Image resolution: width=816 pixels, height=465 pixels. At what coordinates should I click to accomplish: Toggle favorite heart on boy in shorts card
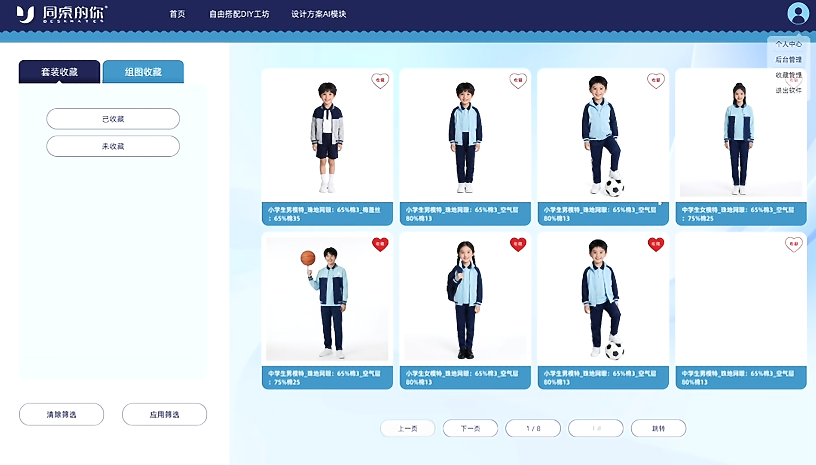380,80
